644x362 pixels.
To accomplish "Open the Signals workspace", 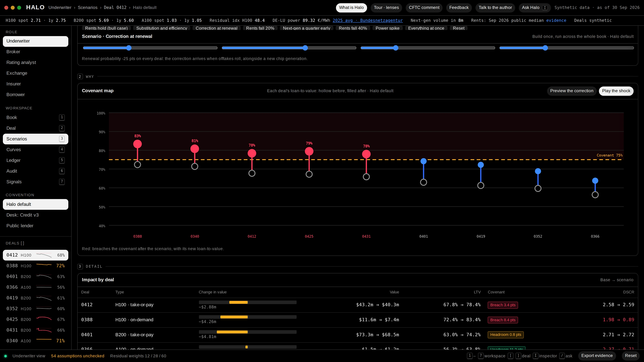I will click(35, 182).
